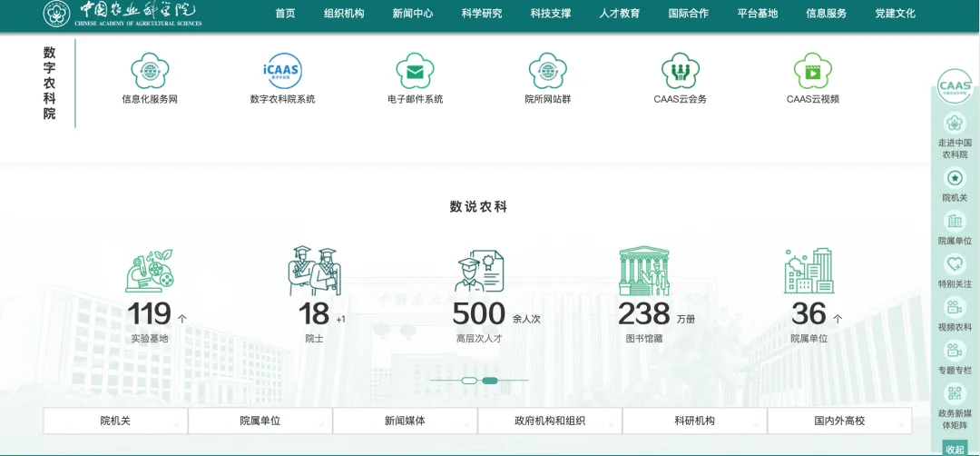
Task: Open the 国际合作 nav menu
Action: pos(689,14)
